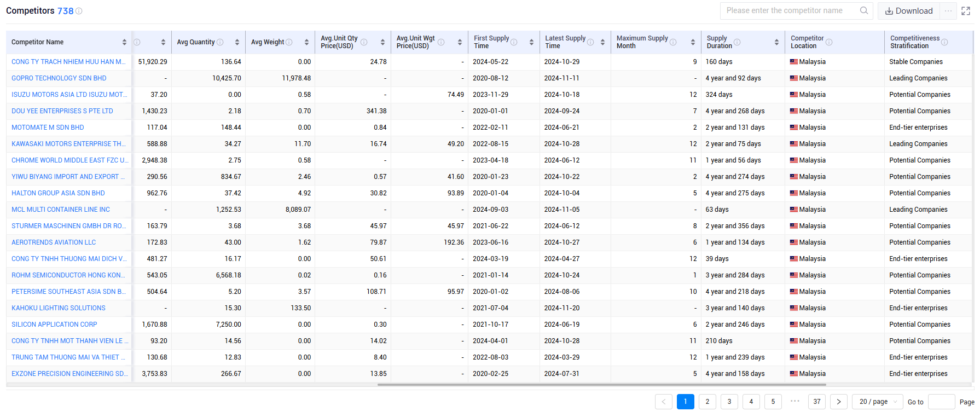Open MCL MULTI CONTAINER LINE INC link

coord(61,210)
